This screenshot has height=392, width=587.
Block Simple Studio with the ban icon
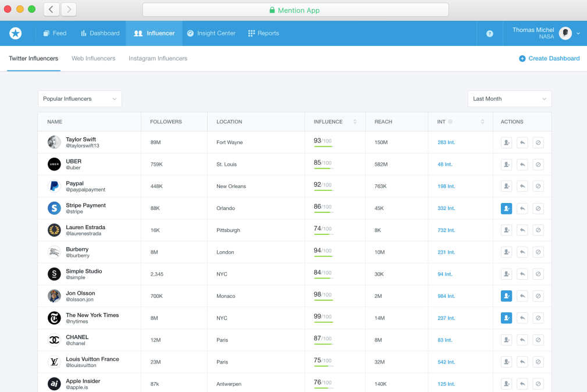click(538, 274)
